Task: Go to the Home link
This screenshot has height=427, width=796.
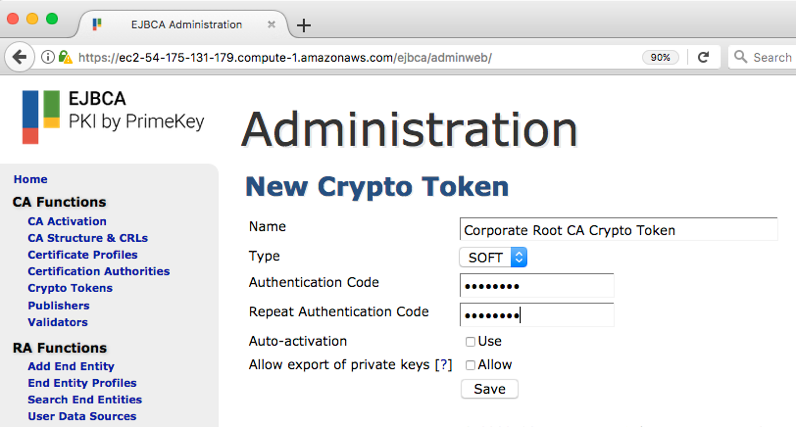Action: [30, 179]
